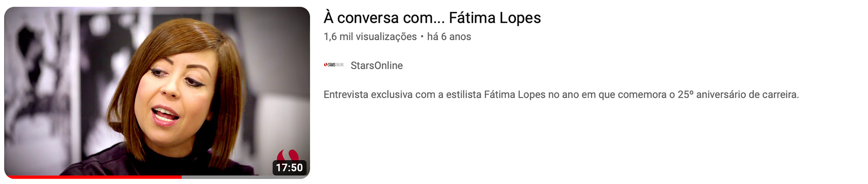Click the word Fátima Lopes in the title
This screenshot has height=184, width=868.
coord(495,18)
